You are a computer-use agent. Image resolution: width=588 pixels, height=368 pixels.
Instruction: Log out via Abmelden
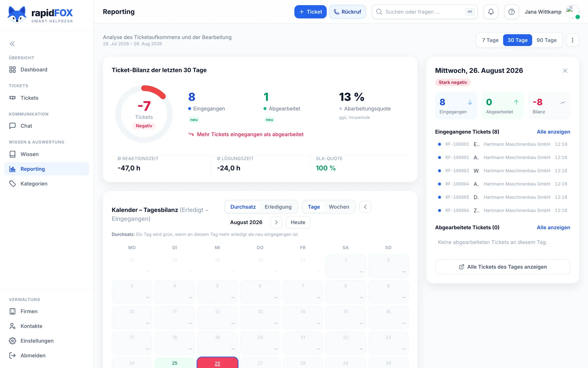coord(47,356)
